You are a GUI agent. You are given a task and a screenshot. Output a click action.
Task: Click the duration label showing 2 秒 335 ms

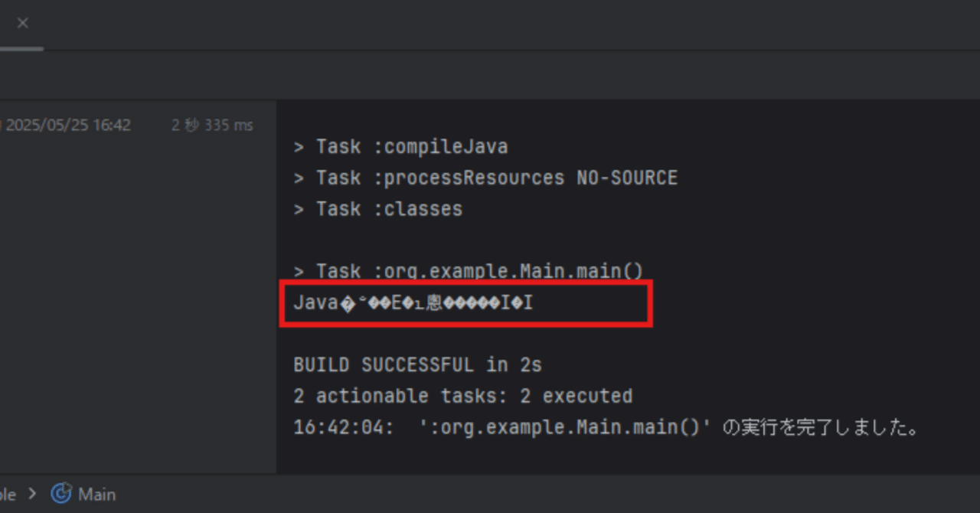tap(212, 124)
